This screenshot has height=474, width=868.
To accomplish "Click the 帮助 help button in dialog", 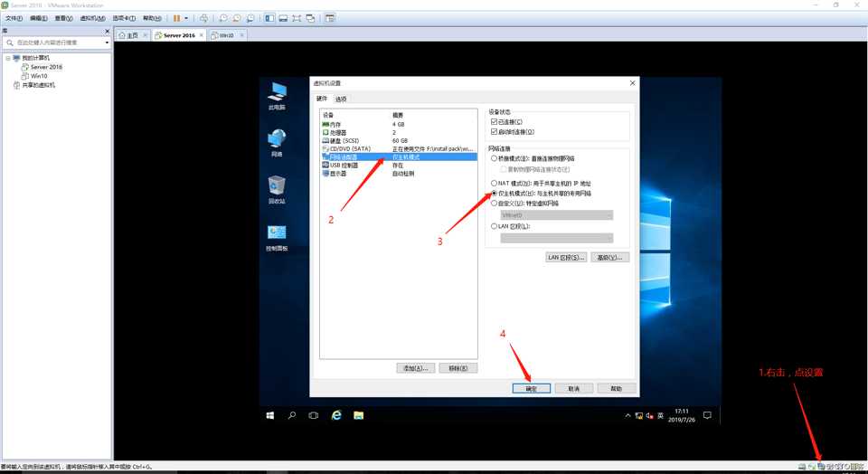I will [x=617, y=389].
